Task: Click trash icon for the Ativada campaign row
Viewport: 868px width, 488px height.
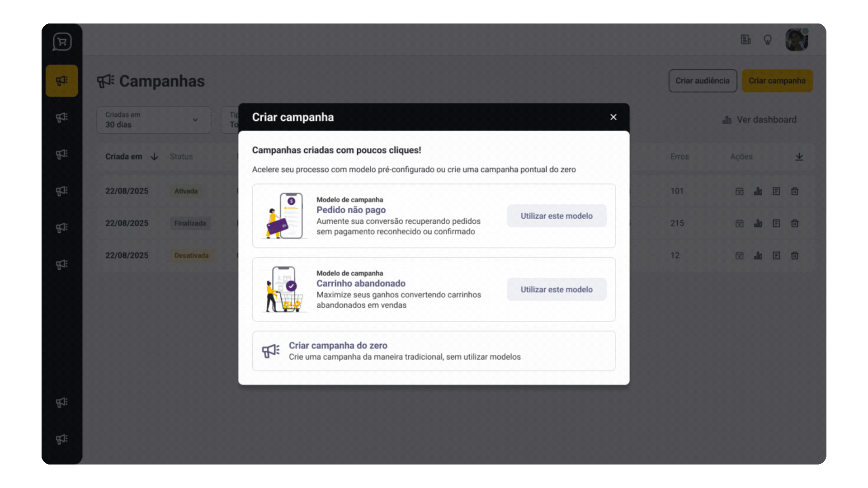Action: pyautogui.click(x=794, y=191)
